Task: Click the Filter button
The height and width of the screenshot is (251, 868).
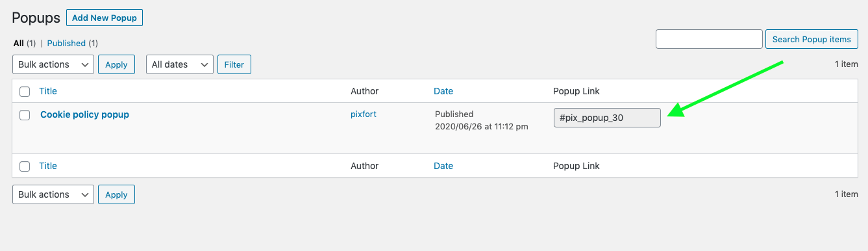Action: (234, 64)
